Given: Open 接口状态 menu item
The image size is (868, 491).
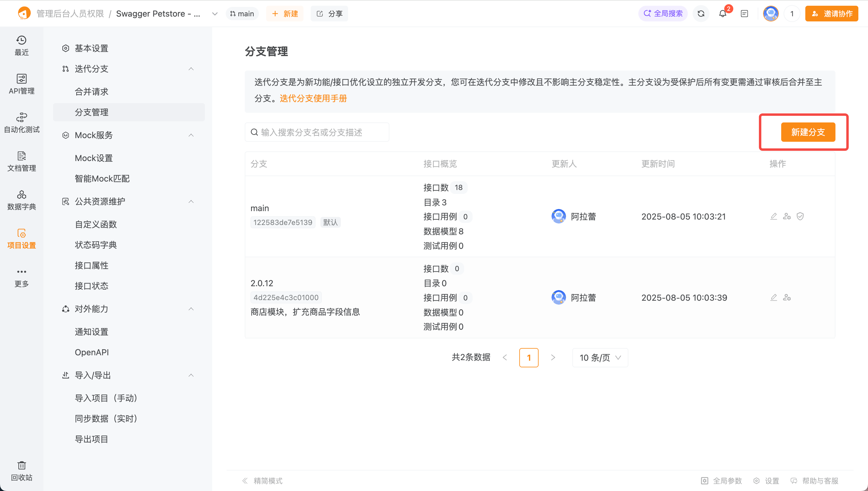Looking at the screenshot, I should 92,286.
